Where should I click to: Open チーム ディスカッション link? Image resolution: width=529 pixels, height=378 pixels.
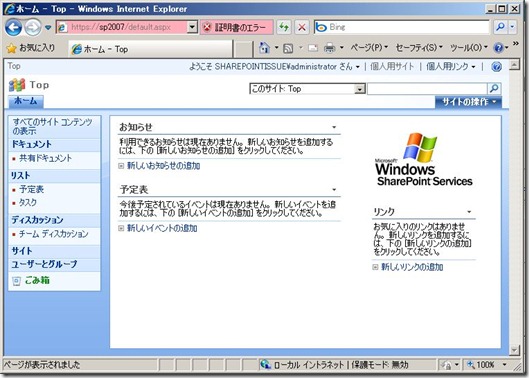click(54, 234)
